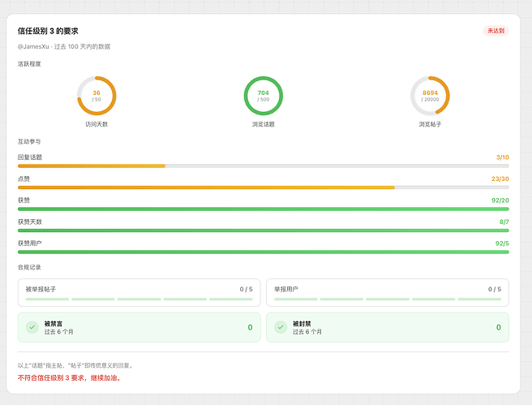The height and width of the screenshot is (405, 532).
Task: Click the 举报用户 card title
Action: point(286,289)
